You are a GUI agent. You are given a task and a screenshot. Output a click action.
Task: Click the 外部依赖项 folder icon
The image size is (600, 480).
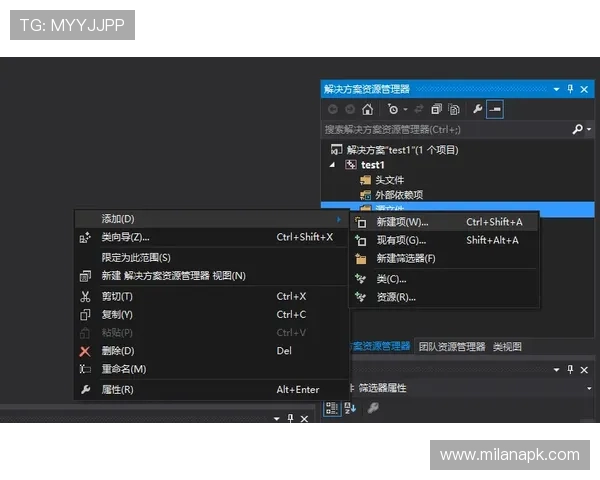coord(365,195)
